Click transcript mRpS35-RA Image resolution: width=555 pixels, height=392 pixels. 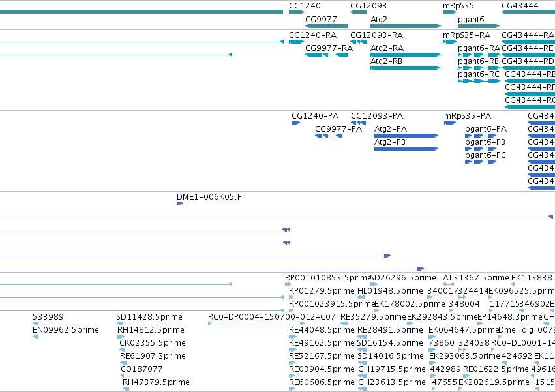[x=449, y=42]
